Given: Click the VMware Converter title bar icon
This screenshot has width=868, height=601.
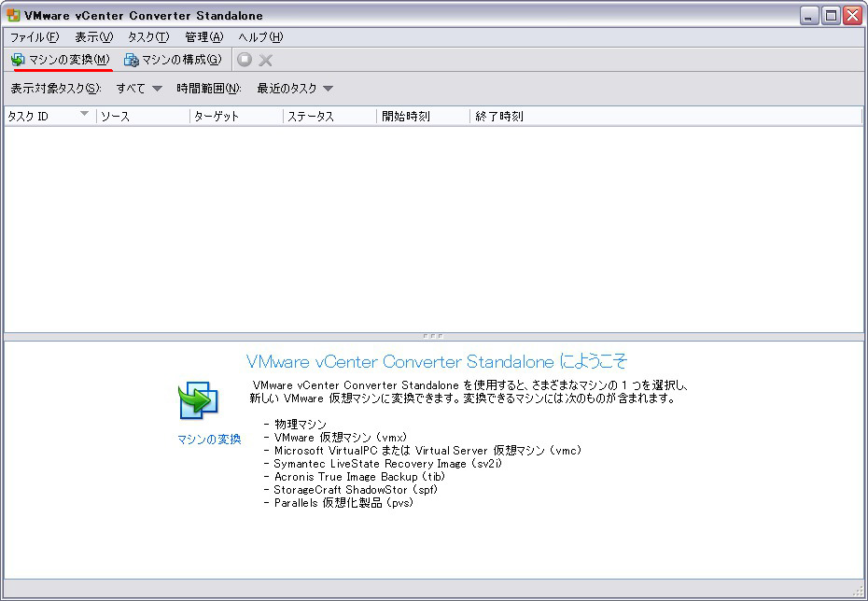Looking at the screenshot, I should click(x=13, y=15).
